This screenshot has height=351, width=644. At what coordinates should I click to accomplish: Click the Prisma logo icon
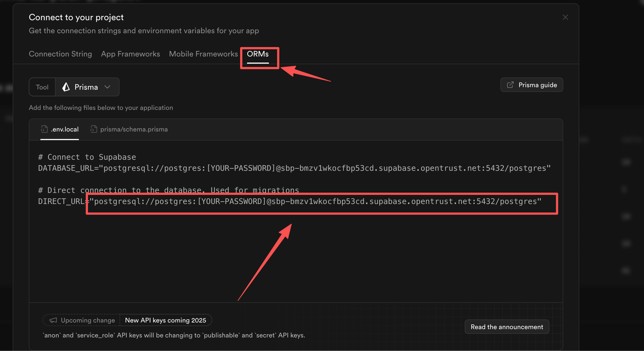(x=66, y=87)
